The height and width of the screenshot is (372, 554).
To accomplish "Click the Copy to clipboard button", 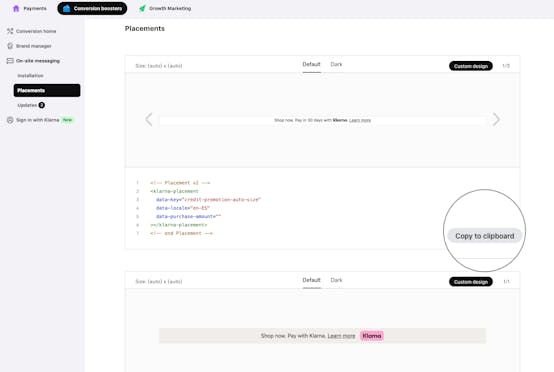I will point(484,236).
